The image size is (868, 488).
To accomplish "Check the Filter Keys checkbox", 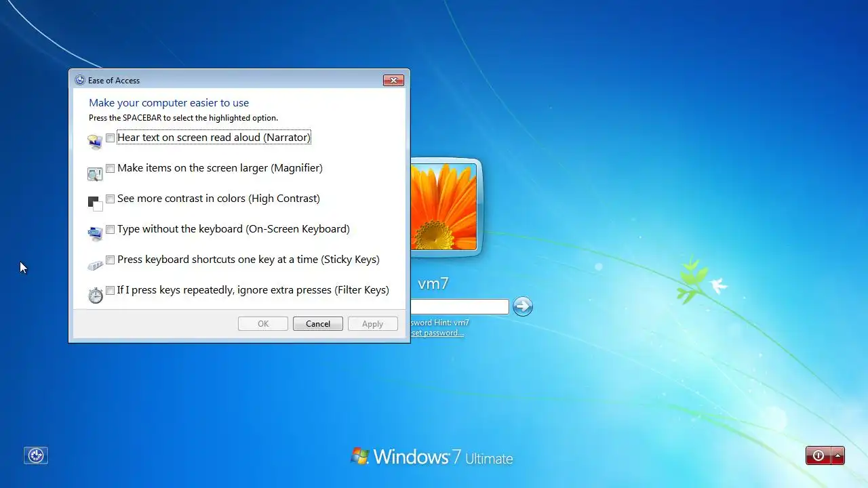I will coord(110,290).
